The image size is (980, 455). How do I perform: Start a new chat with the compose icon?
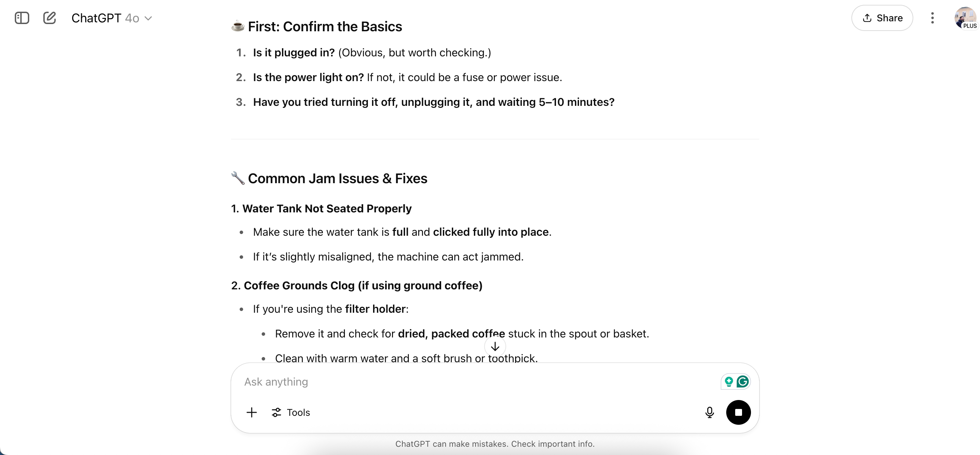50,18
